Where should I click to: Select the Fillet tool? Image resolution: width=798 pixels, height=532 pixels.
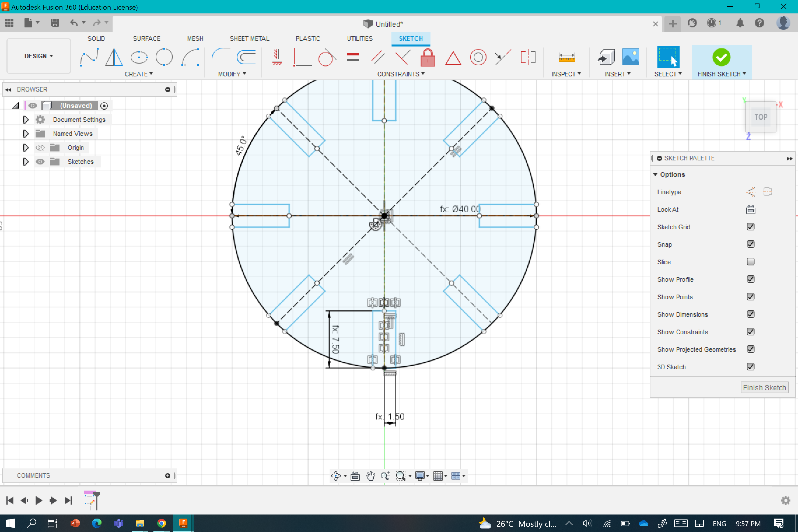click(x=220, y=57)
